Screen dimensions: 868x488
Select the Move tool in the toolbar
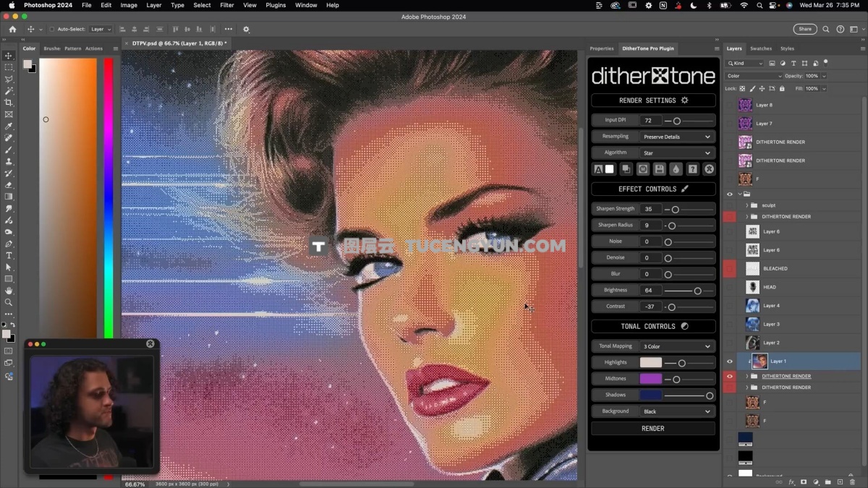click(x=9, y=56)
